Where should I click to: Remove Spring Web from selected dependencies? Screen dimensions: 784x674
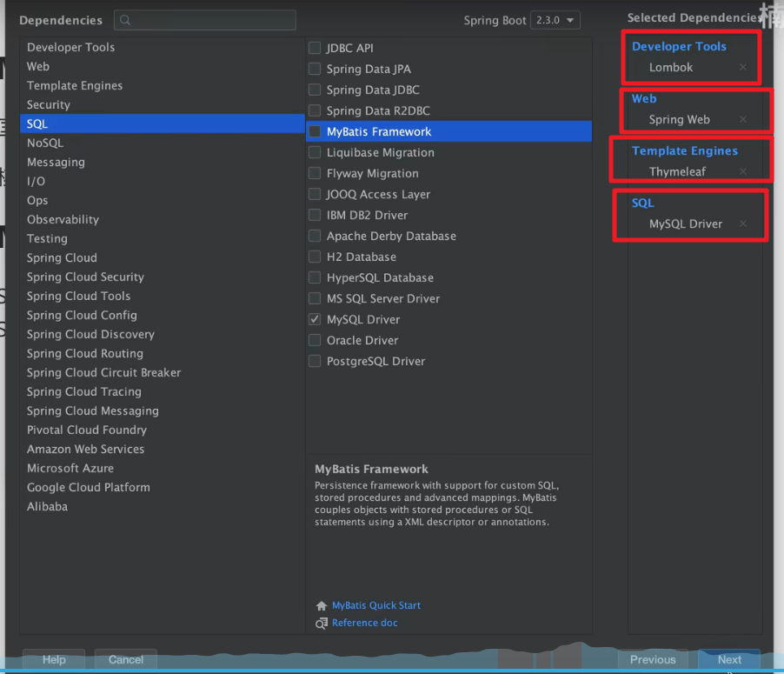pyautogui.click(x=743, y=119)
